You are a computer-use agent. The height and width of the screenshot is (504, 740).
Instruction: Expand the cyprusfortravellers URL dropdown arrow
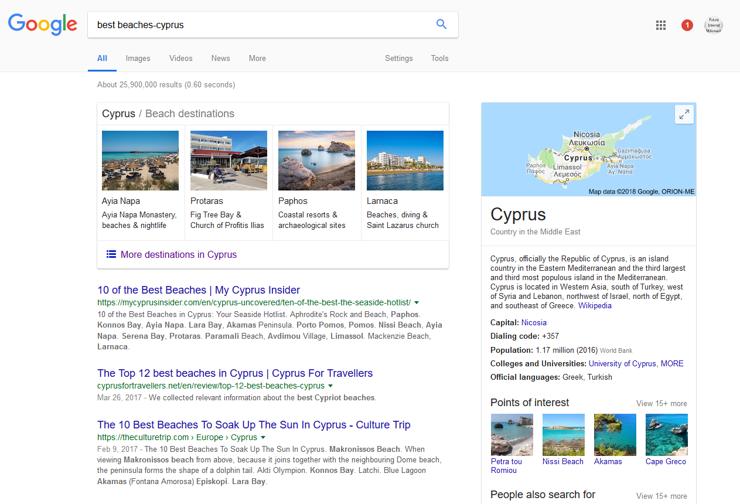tap(330, 386)
